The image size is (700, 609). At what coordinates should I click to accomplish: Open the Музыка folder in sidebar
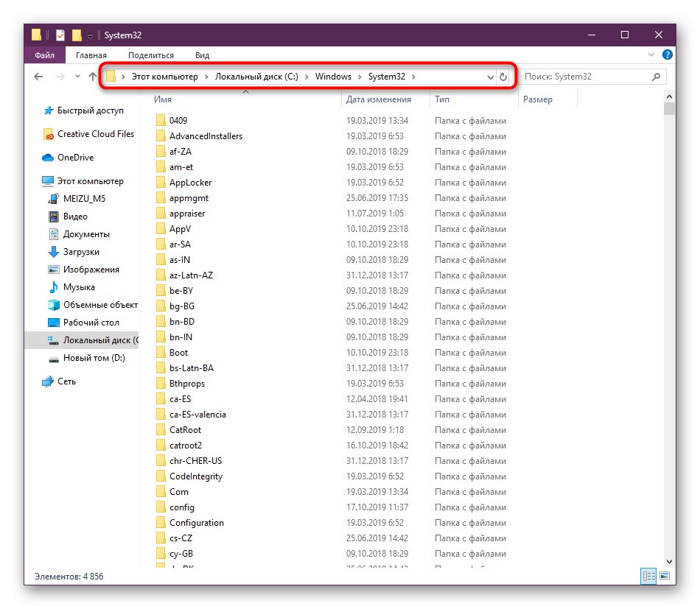79,287
